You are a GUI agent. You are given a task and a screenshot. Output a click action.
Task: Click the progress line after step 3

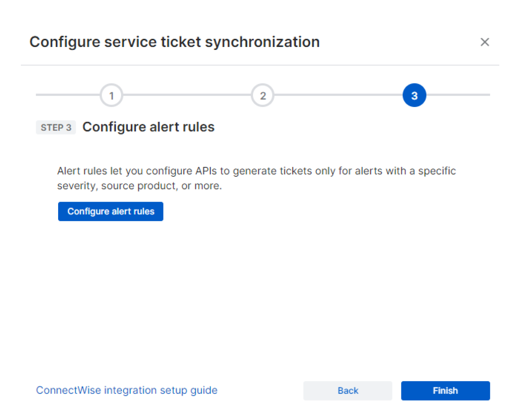coord(458,95)
